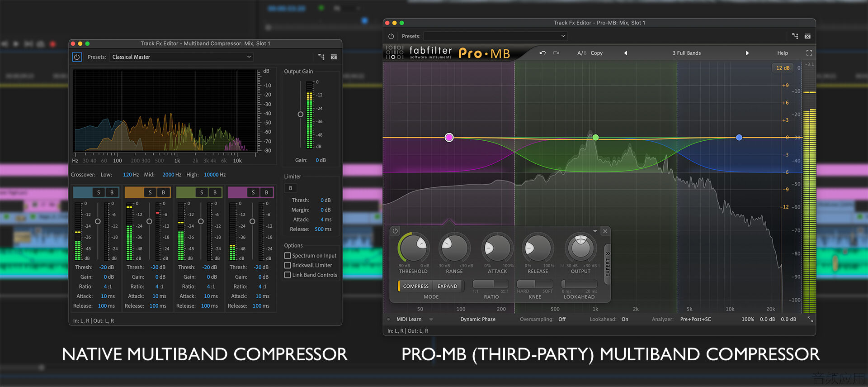Click the RELEASE knob
The width and height of the screenshot is (868, 387).
(x=538, y=248)
